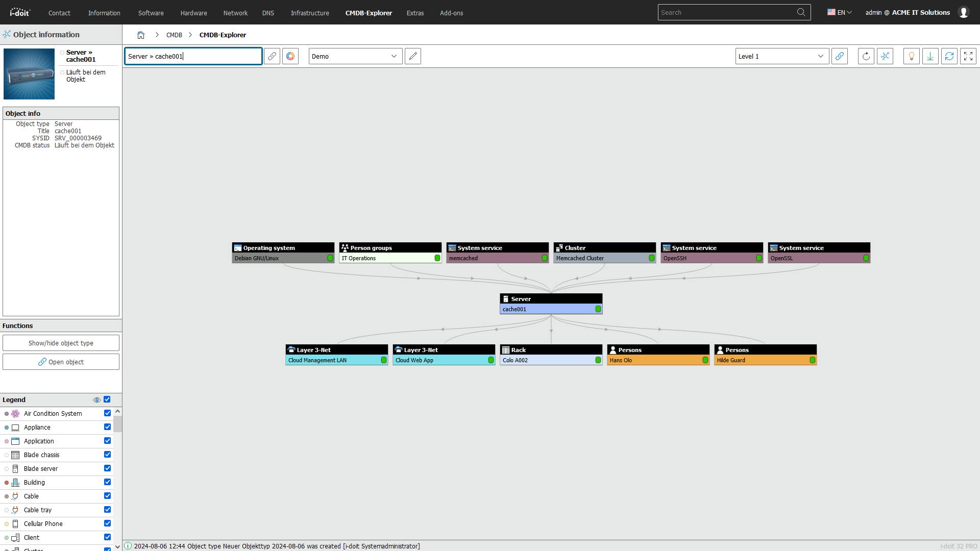The width and height of the screenshot is (980, 551).
Task: Toggle checkbox for Application legend item
Action: tap(108, 441)
